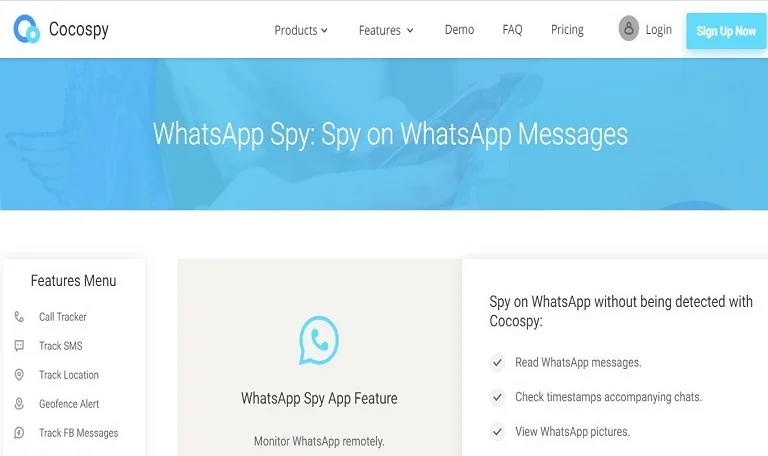Image resolution: width=768 pixels, height=456 pixels.
Task: Click the phone icon next to Call Tracker
Action: click(x=19, y=317)
